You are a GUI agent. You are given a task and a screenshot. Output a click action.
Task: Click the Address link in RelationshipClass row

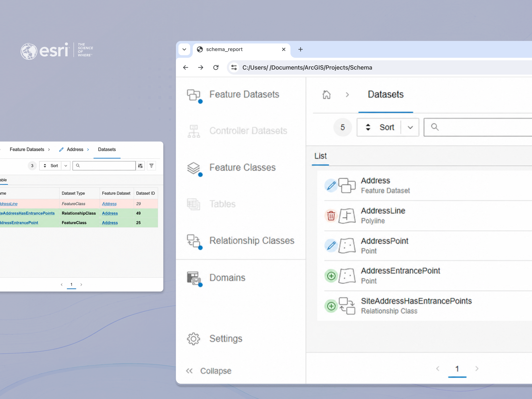click(110, 213)
